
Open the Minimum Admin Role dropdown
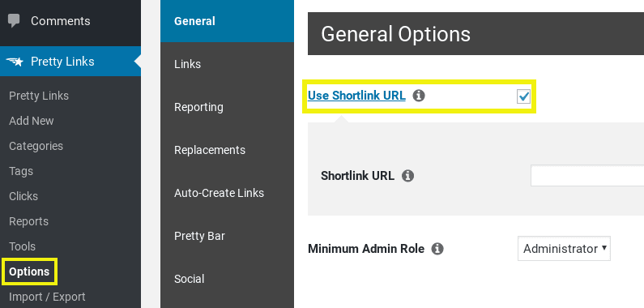pos(564,248)
